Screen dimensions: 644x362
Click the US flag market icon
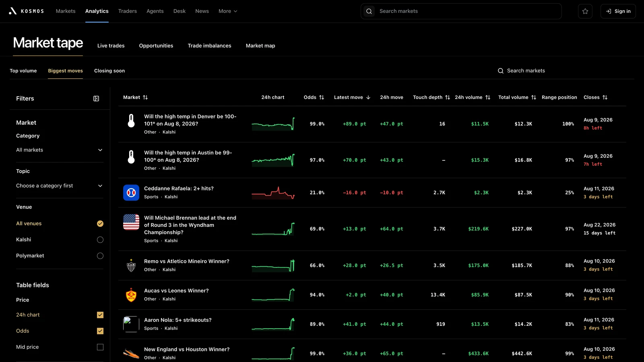click(x=131, y=222)
